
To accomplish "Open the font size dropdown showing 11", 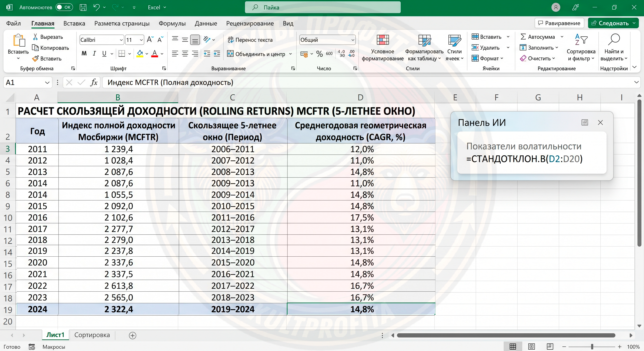I will coord(141,40).
